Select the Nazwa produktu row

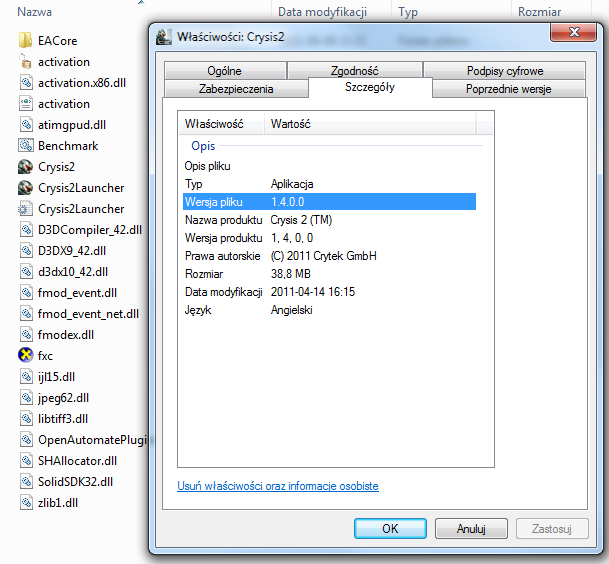point(329,220)
